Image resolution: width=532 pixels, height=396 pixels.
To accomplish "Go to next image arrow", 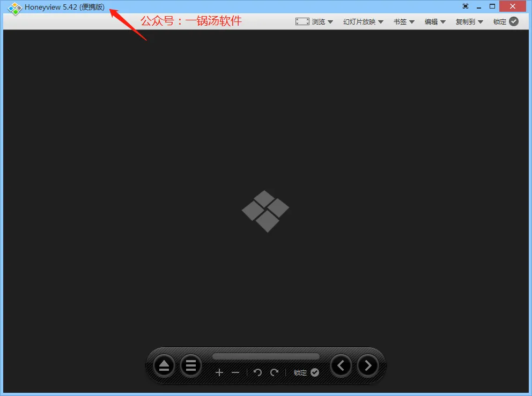I will tap(368, 366).
